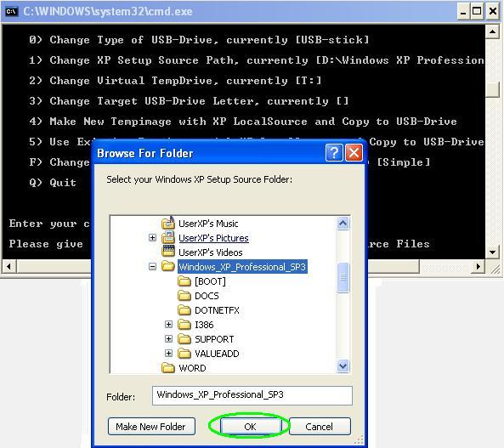Select the UserXP's Music folder icon
The height and width of the screenshot is (448, 504).
[x=168, y=223]
